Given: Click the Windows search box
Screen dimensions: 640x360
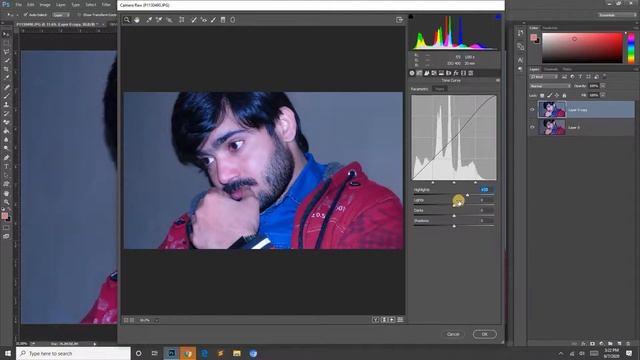Looking at the screenshot, I should click(x=73, y=353).
